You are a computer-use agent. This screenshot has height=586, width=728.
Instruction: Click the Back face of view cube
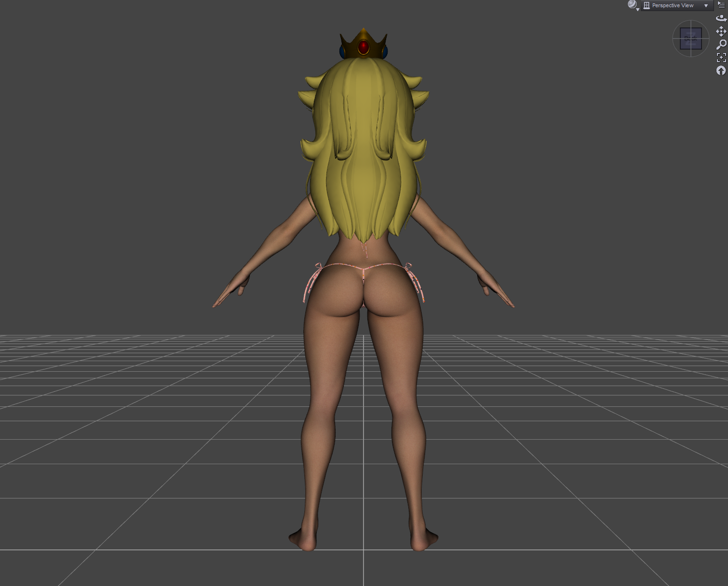pos(690,39)
